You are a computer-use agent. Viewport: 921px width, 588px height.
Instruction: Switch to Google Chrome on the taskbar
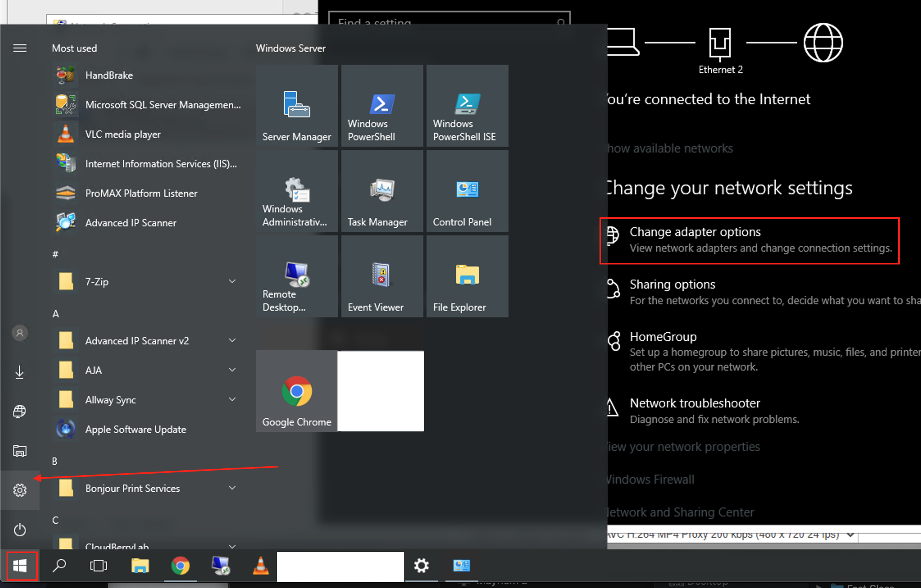tap(180, 566)
